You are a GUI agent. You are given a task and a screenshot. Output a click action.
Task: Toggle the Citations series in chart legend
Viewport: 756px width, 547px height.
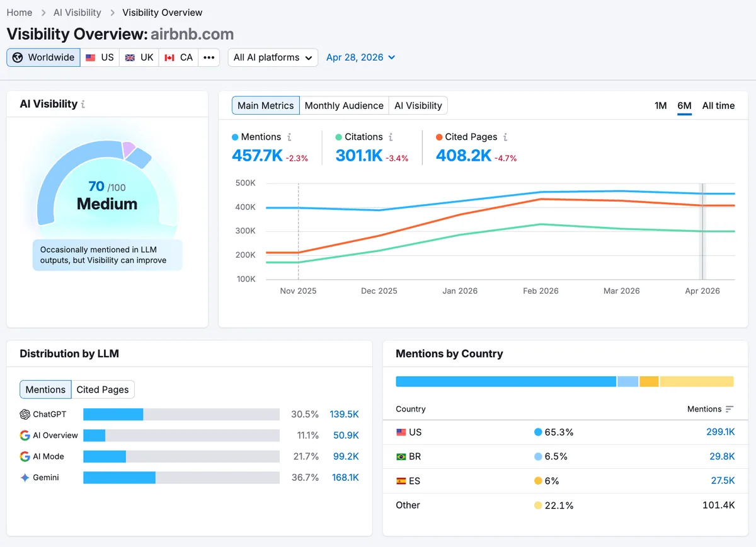(359, 137)
